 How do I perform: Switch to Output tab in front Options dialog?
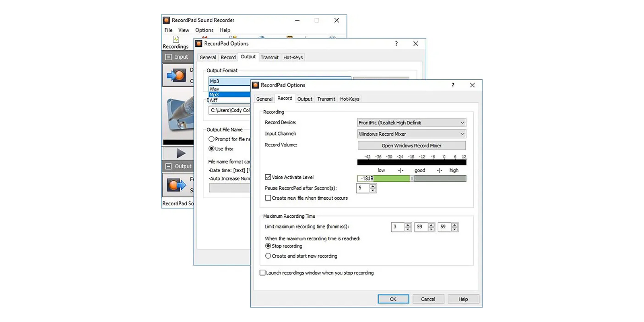[x=305, y=99]
